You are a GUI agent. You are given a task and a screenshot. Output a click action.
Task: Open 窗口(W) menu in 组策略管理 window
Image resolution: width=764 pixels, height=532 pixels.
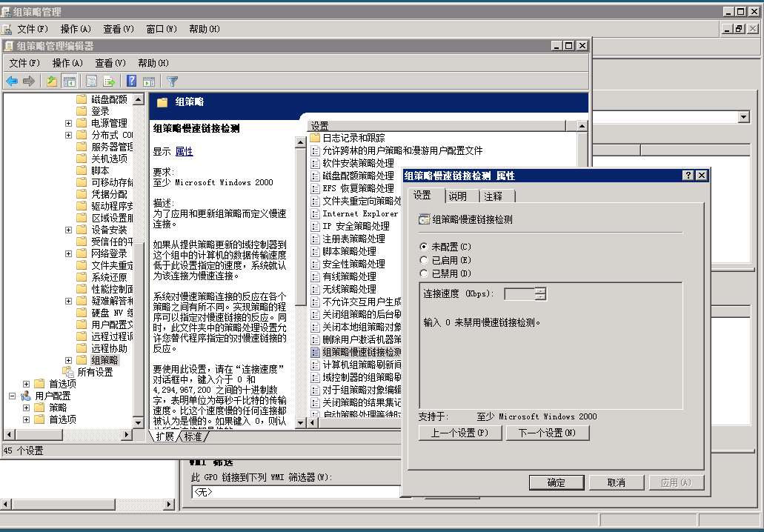click(162, 29)
